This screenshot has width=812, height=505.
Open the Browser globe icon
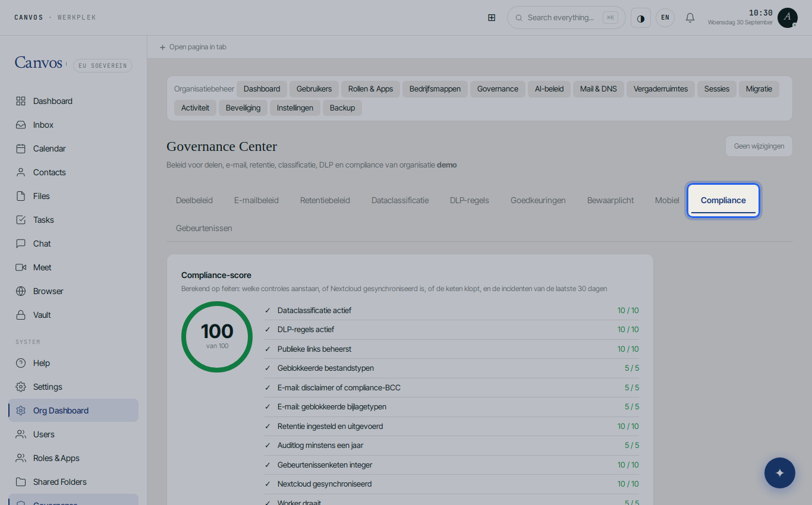pyautogui.click(x=21, y=291)
